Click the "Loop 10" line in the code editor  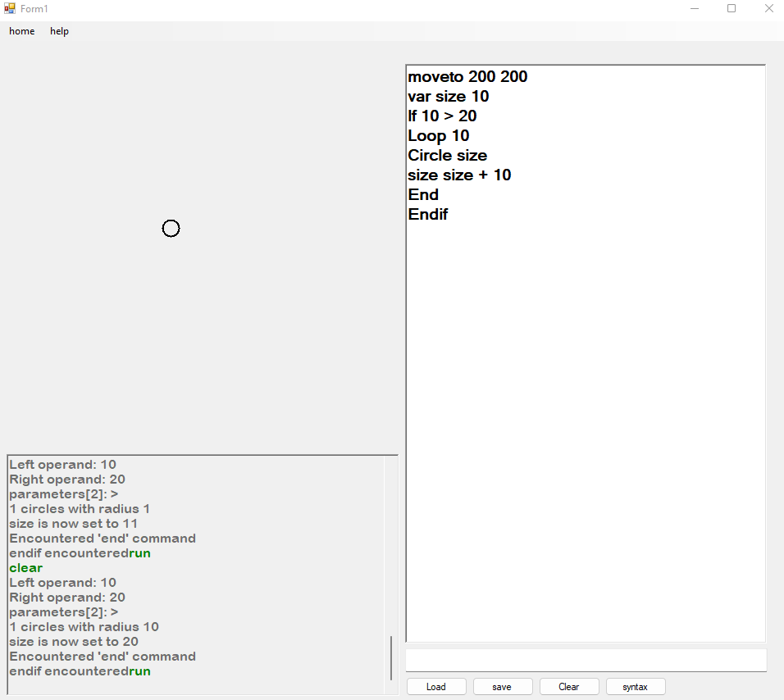click(438, 135)
